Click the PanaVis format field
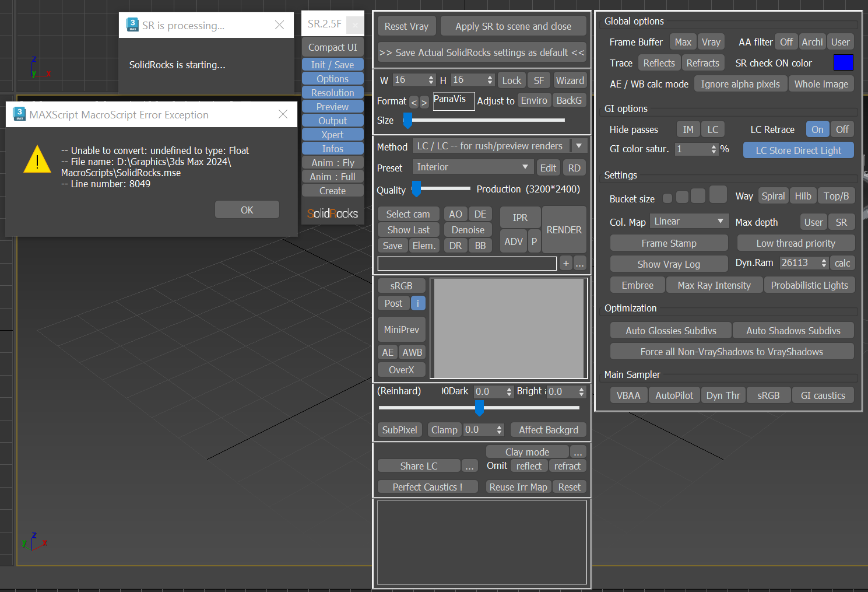This screenshot has height=592, width=868. [x=454, y=101]
